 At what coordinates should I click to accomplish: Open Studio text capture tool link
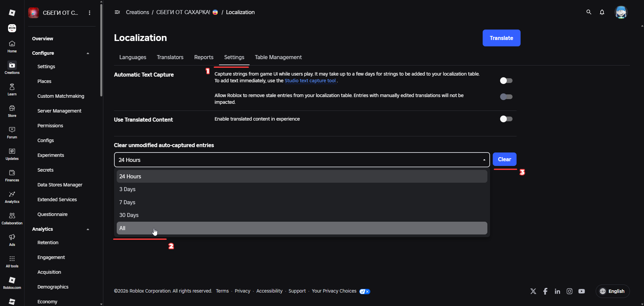(310, 81)
